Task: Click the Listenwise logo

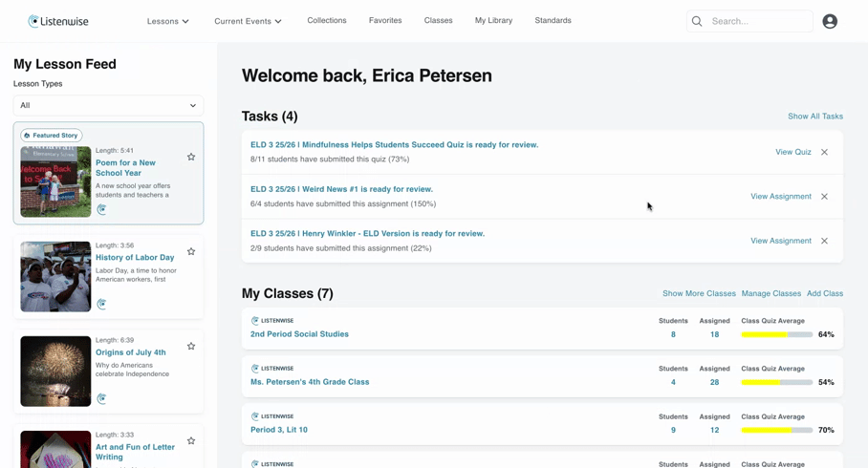Action: click(58, 21)
